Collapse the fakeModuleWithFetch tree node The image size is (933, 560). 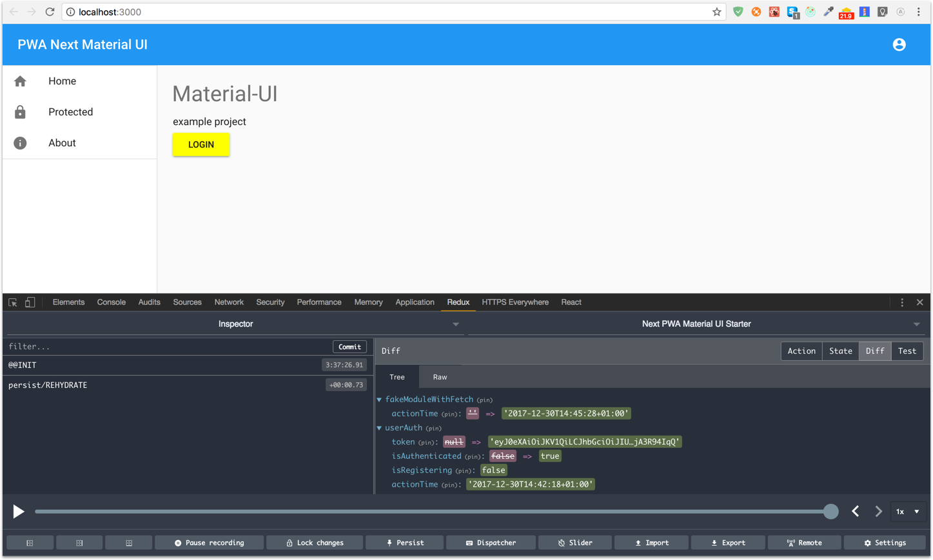click(x=379, y=400)
